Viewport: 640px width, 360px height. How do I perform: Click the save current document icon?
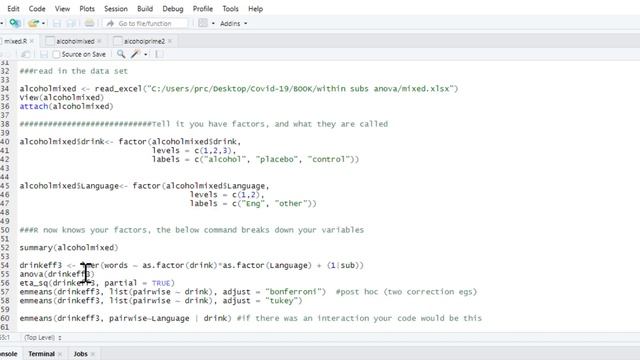point(57,23)
